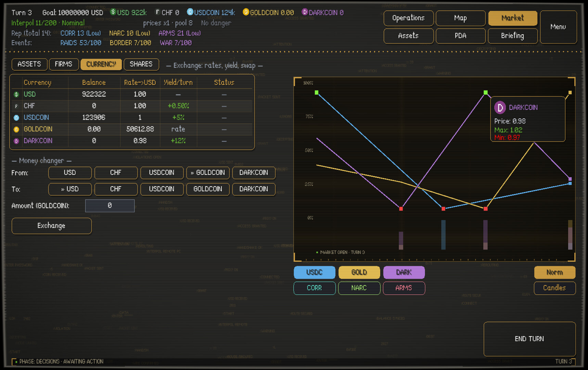Click the DARKCOIN logo in chart tooltip
The width and height of the screenshot is (588, 370).
[x=500, y=108]
